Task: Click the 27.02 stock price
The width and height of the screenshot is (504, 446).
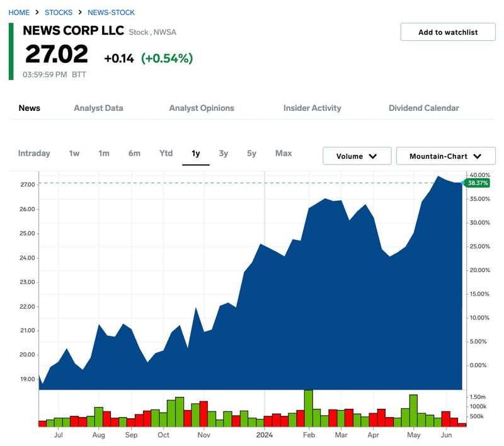Action: click(57, 54)
